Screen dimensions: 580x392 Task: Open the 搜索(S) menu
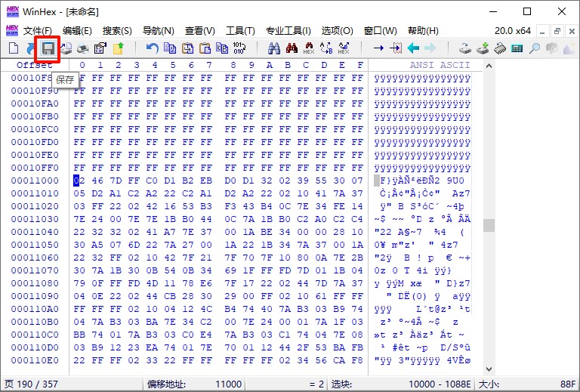pos(117,31)
